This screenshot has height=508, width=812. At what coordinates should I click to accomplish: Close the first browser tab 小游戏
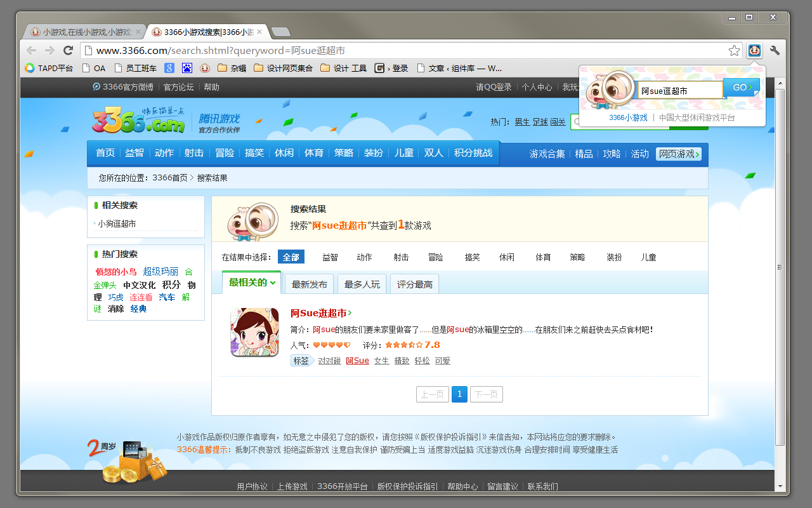coord(138,32)
